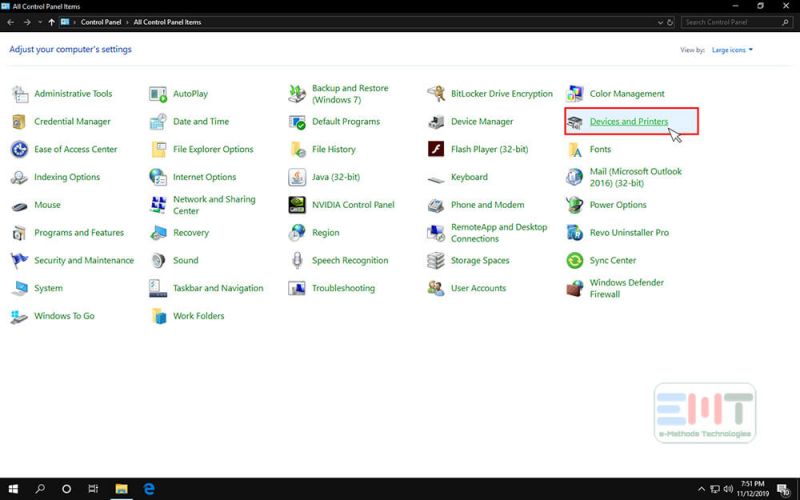Click the Microsoft Edge taskbar icon
This screenshot has height=500, width=800.
coord(148,489)
